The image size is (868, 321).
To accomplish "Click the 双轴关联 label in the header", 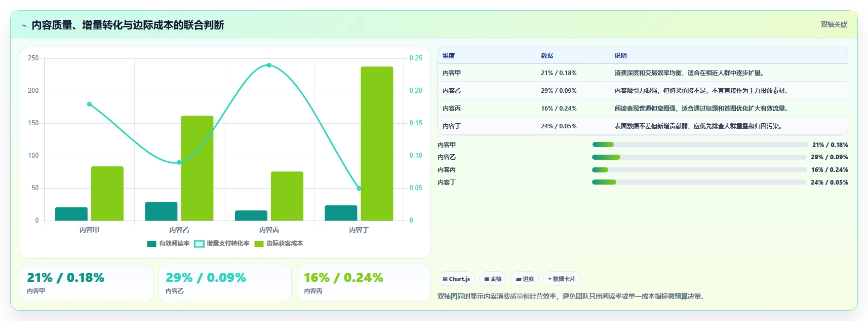I will tap(834, 24).
